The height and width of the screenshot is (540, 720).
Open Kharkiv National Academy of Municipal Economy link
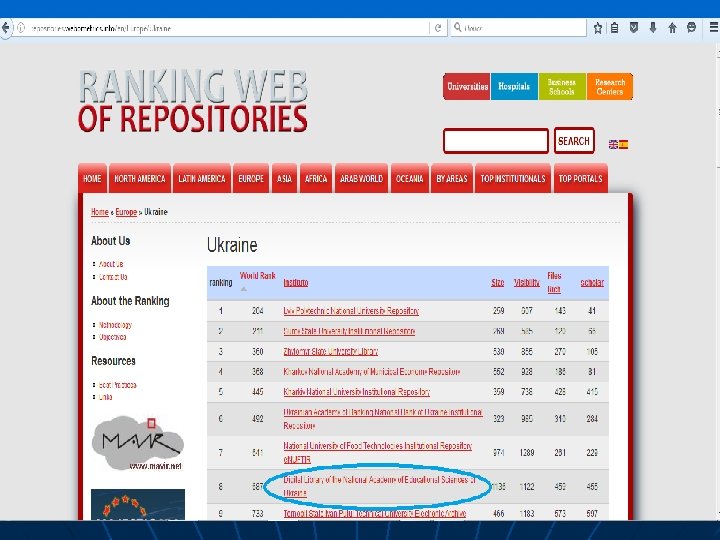click(371, 371)
